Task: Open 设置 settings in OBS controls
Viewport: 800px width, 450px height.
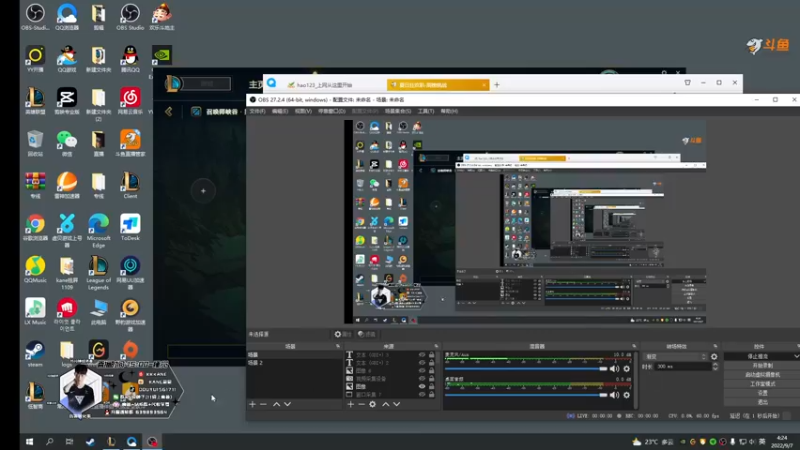Action: coord(762,393)
